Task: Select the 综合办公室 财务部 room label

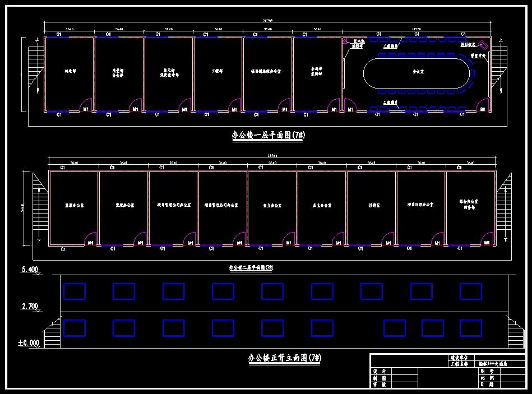Action: 469,204
